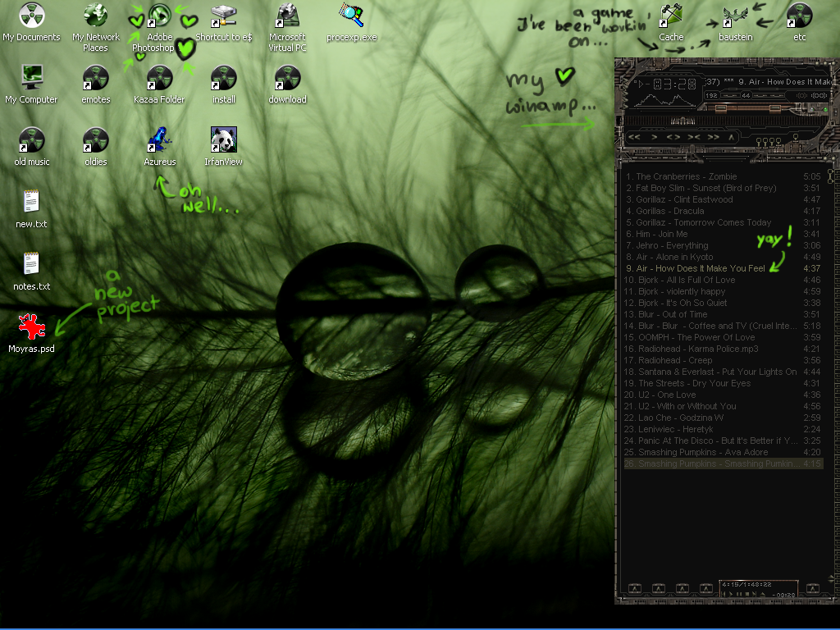Click the scrolling song title in Winamp
This screenshot has width=840, height=630.
coord(768,82)
